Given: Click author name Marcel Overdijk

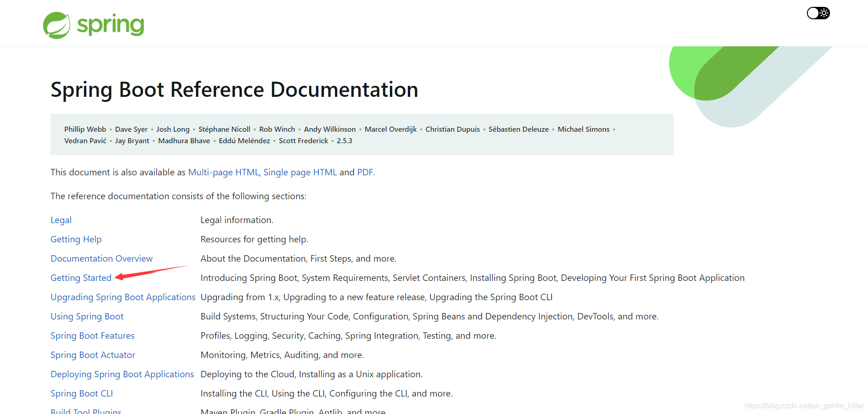Looking at the screenshot, I should 391,129.
